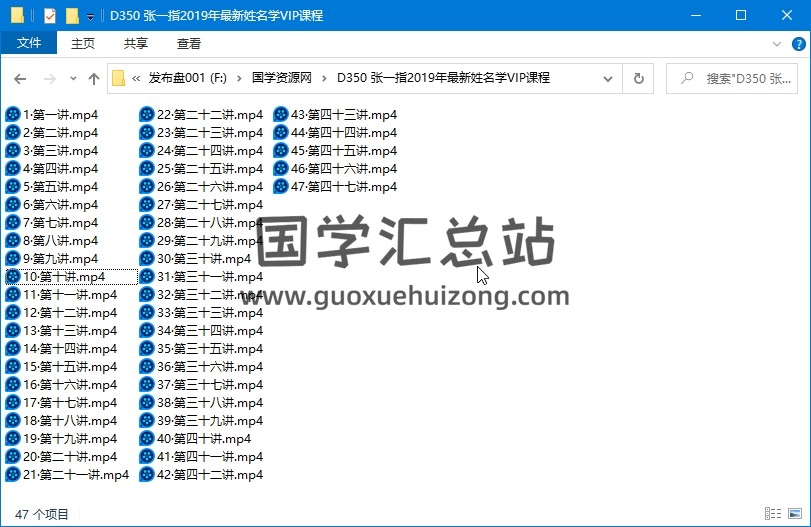Click the video icon of 30·第三十讲.mp4

click(x=147, y=258)
